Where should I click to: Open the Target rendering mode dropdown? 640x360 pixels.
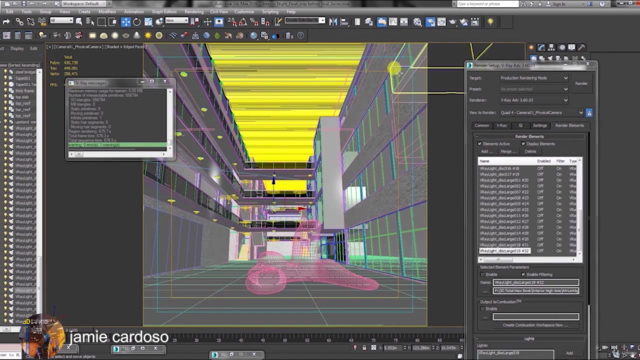tap(534, 78)
